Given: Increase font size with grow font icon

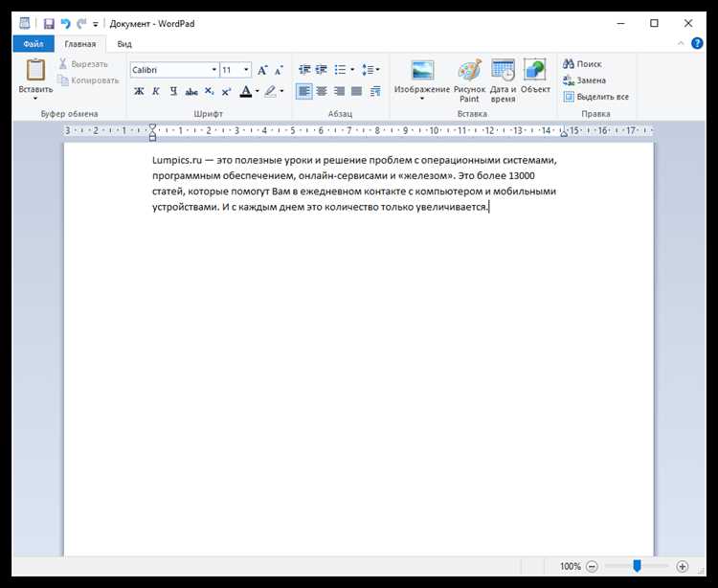Looking at the screenshot, I should [262, 70].
